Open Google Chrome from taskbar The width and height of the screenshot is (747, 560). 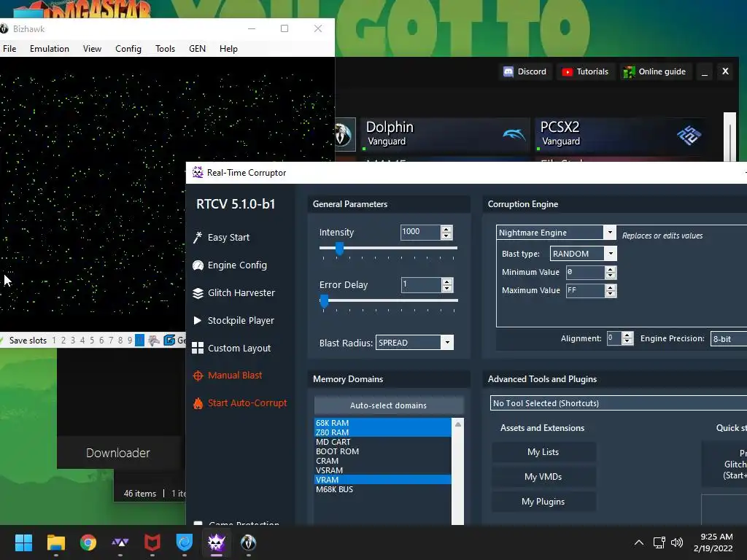[x=88, y=542]
